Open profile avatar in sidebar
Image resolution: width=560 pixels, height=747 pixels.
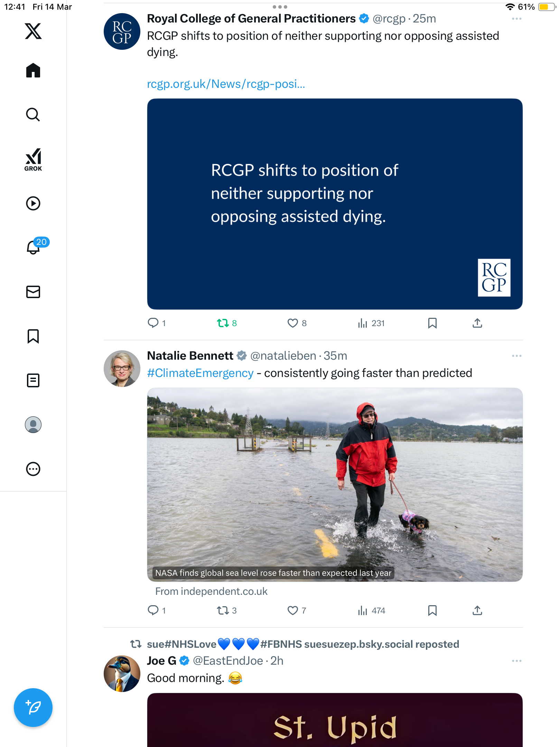(33, 425)
